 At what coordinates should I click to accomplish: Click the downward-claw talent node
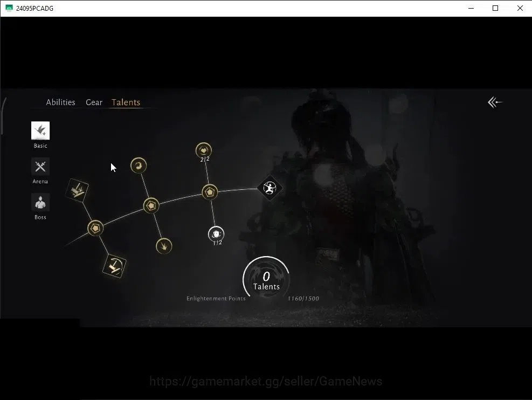click(x=164, y=246)
